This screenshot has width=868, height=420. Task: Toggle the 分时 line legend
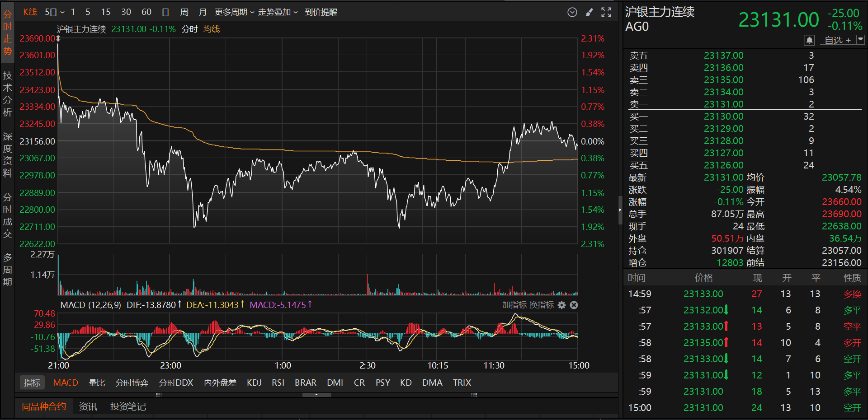189,29
